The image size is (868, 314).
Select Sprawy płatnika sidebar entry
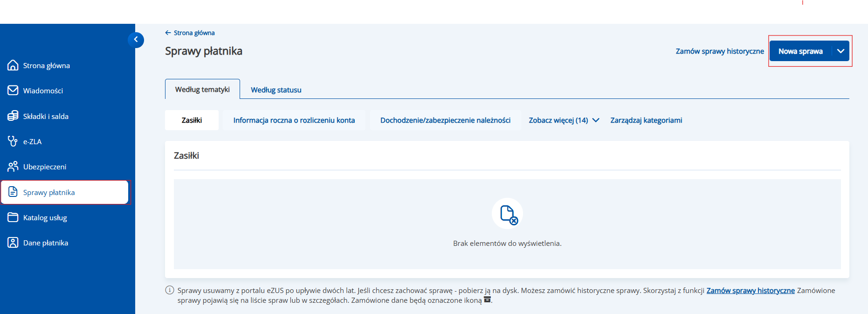65,192
